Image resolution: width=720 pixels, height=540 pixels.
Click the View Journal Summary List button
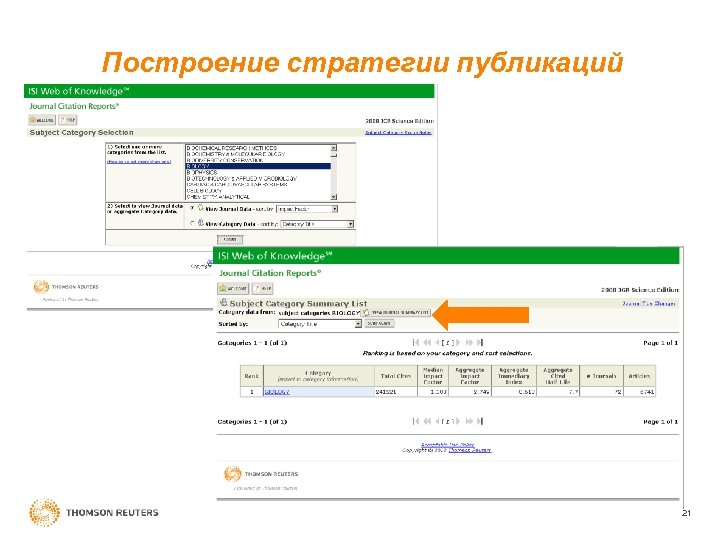(396, 312)
